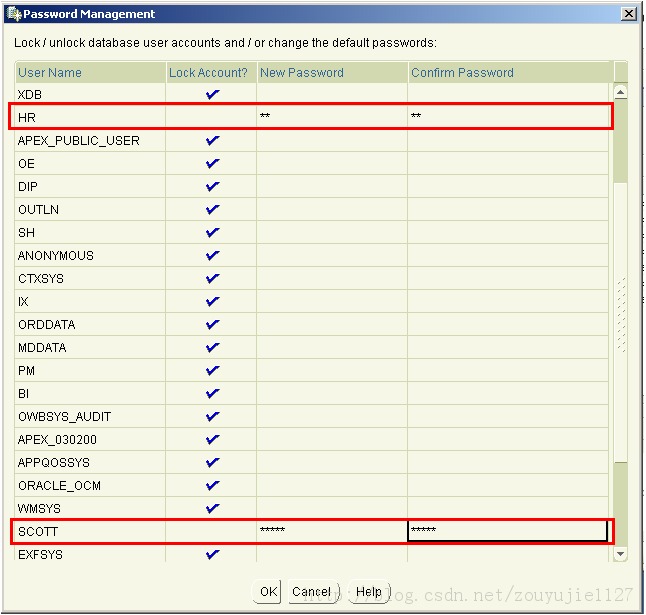Select the ORDDATA user name
646x615 pixels.
(x=47, y=325)
